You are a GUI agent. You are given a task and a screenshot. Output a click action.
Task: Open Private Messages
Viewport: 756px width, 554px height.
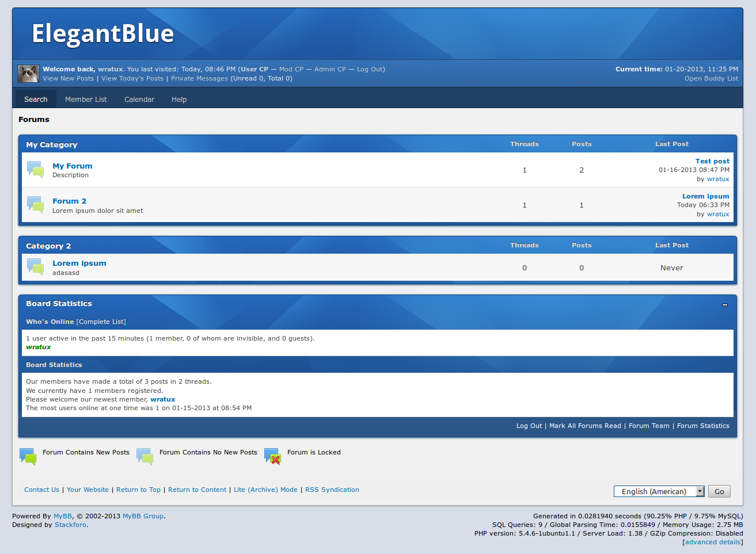coord(199,78)
